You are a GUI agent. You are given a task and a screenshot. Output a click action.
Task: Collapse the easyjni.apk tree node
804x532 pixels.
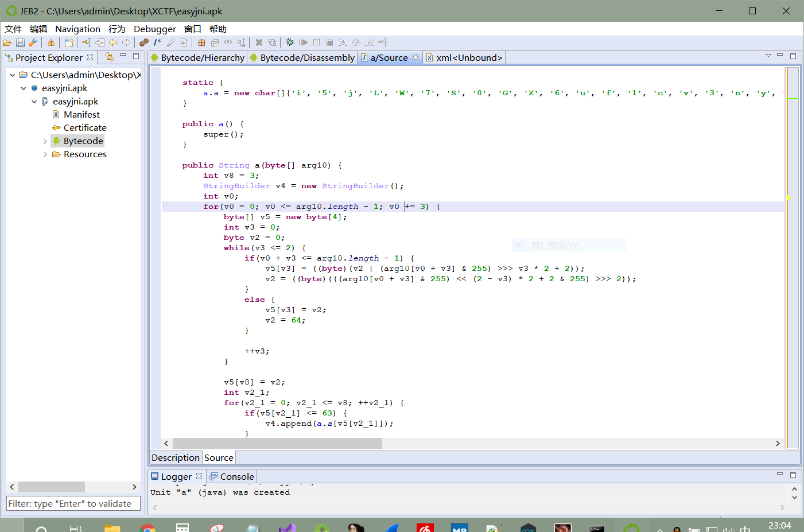(24, 88)
